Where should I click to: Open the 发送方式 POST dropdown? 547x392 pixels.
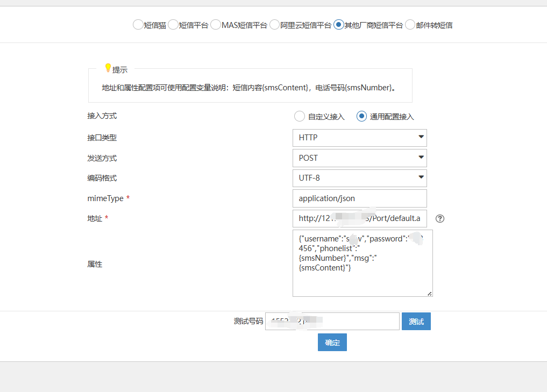coord(360,158)
